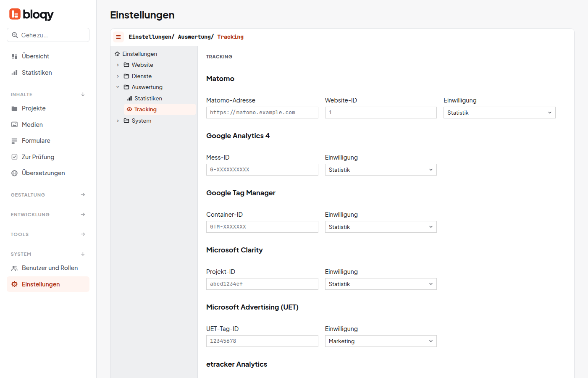The width and height of the screenshot is (588, 378).
Task: Open Benutzer und Rollen page
Action: pyautogui.click(x=48, y=268)
